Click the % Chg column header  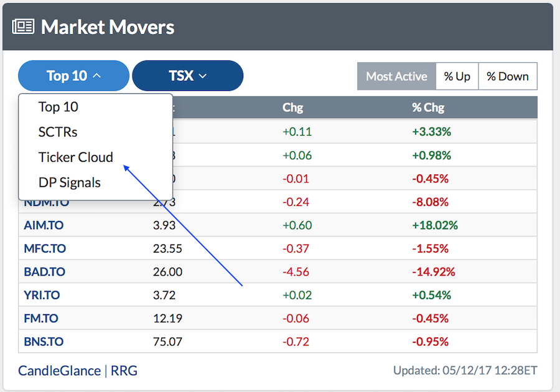click(x=428, y=108)
